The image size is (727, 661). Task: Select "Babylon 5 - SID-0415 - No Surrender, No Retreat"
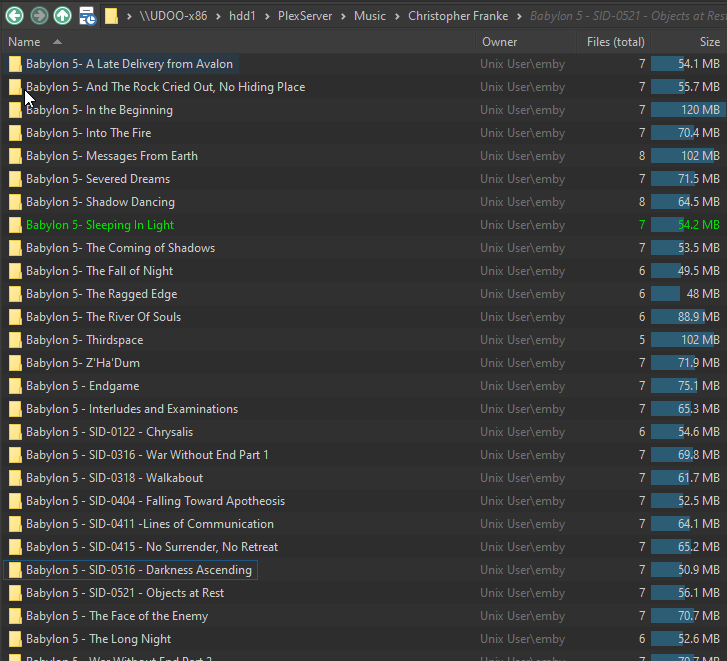click(152, 547)
